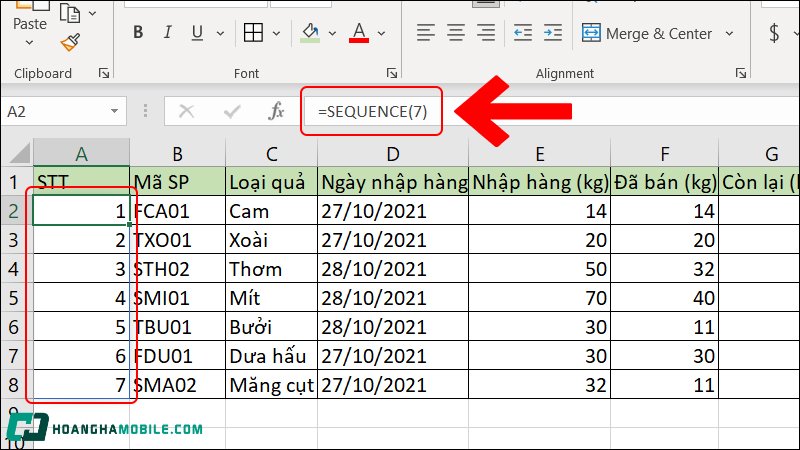Select column E header

point(539,153)
